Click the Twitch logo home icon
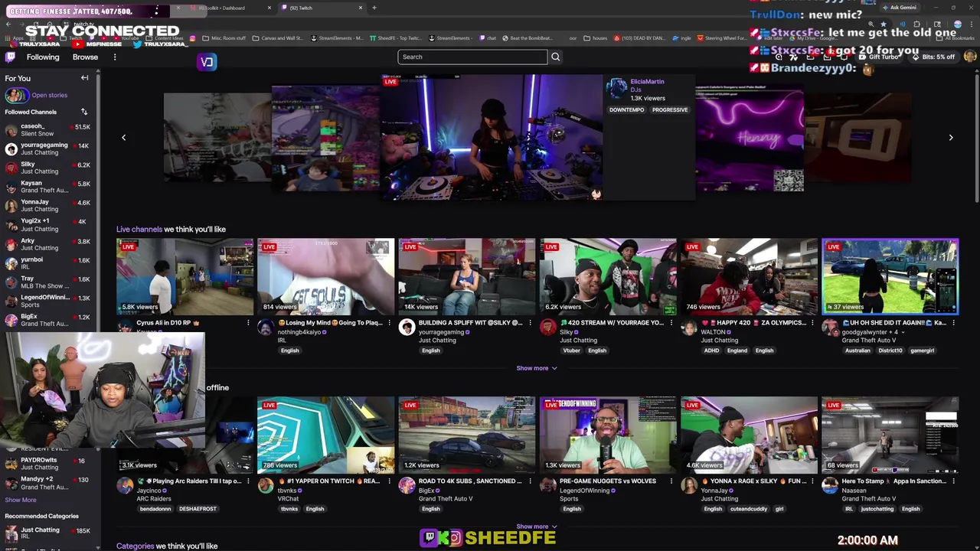The height and width of the screenshot is (551, 980). 10,57
